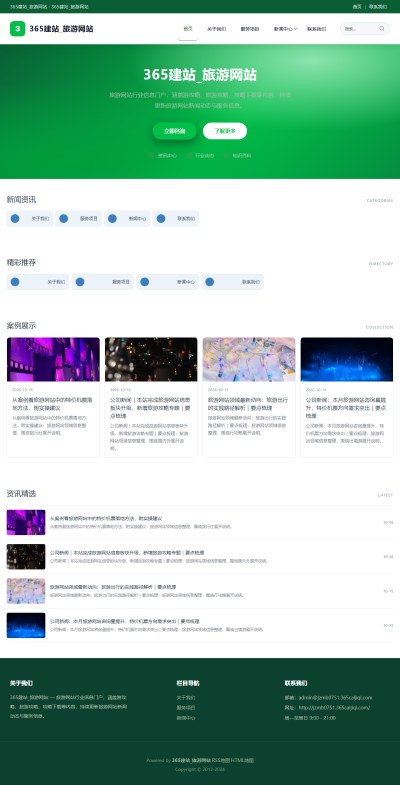
Task: Click blue circle icon in 新闻资讯 联系我们 chip
Action: (161, 218)
